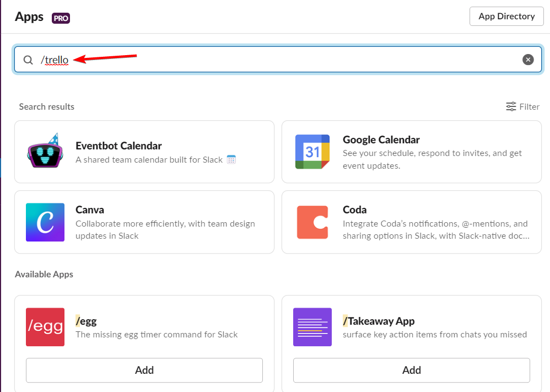Click the Apps page heading

click(29, 17)
